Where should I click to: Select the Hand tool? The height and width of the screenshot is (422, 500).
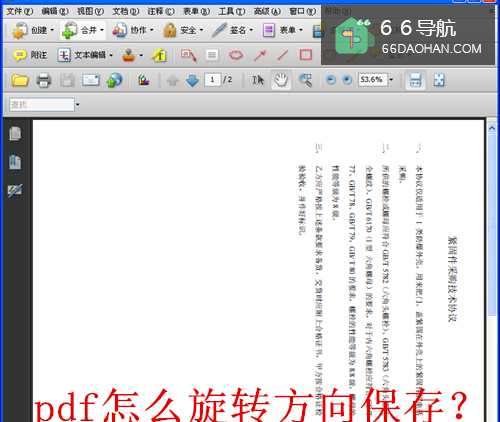281,80
